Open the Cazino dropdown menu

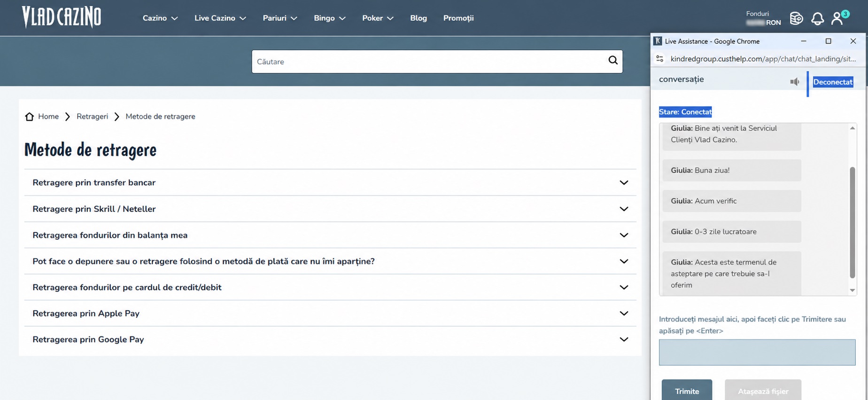click(x=160, y=18)
